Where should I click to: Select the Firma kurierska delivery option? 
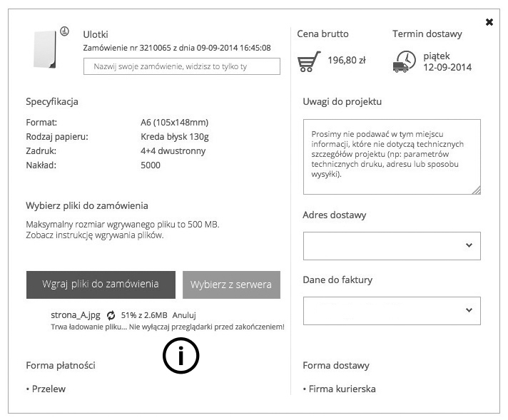point(341,389)
